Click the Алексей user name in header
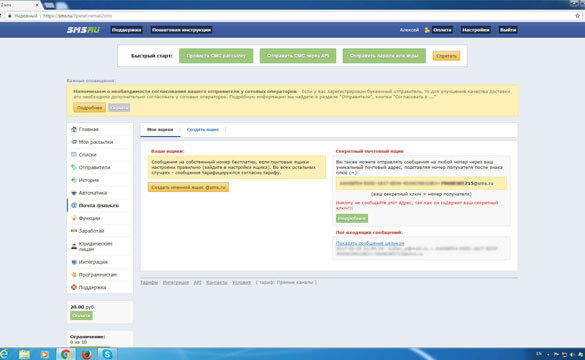585x360 pixels. point(409,30)
